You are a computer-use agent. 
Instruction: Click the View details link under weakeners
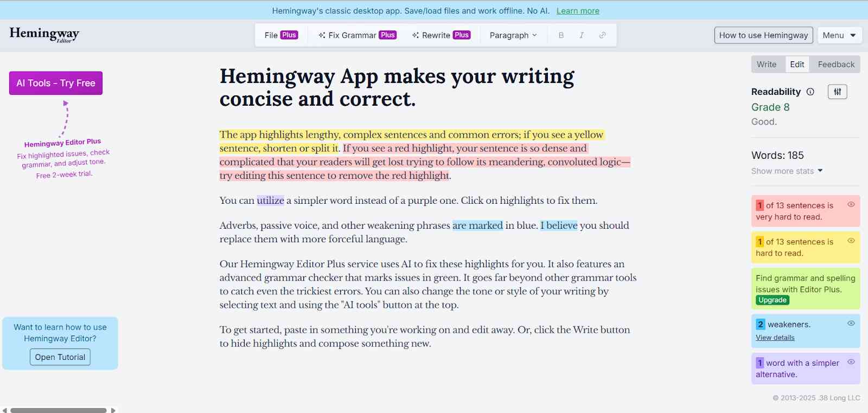775,338
